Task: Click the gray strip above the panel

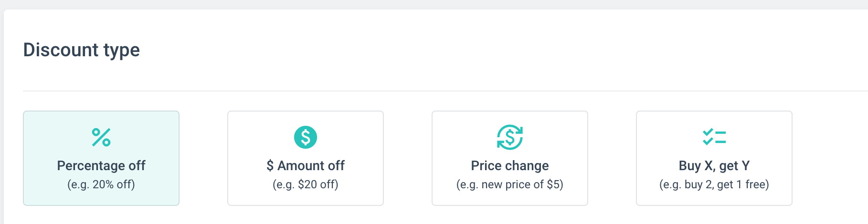Action: pyautogui.click(x=430, y=4)
